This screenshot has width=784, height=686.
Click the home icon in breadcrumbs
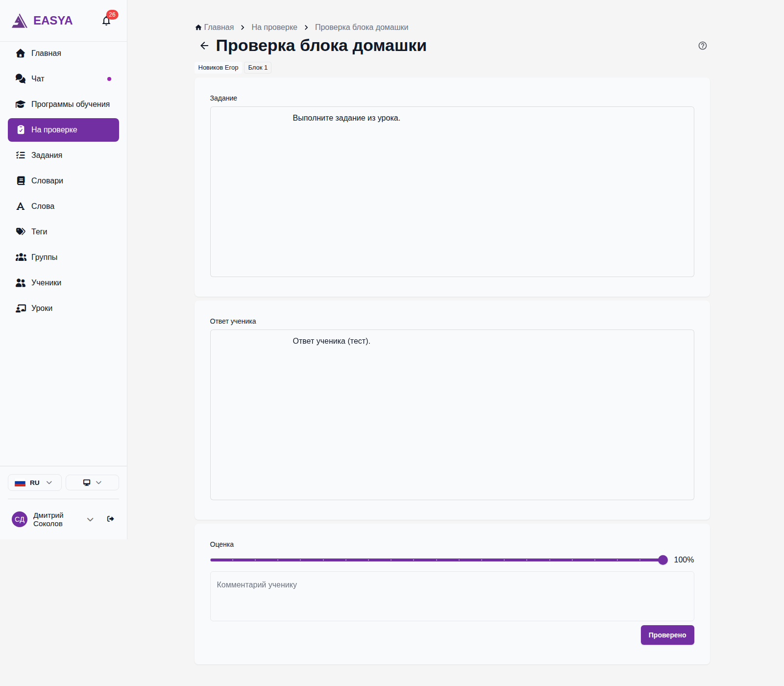198,27
